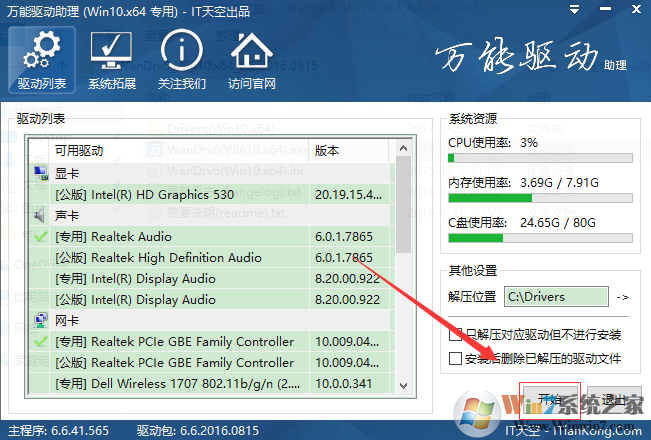Toggle the checkmark for [专用] Realtek Audio
Image resolution: width=651 pixels, height=440 pixels.
pos(41,236)
